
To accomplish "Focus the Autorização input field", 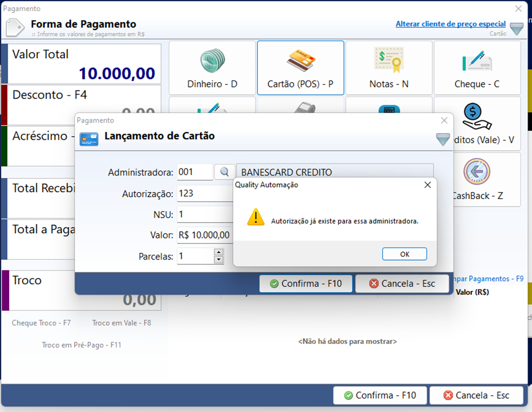I will click(205, 193).
